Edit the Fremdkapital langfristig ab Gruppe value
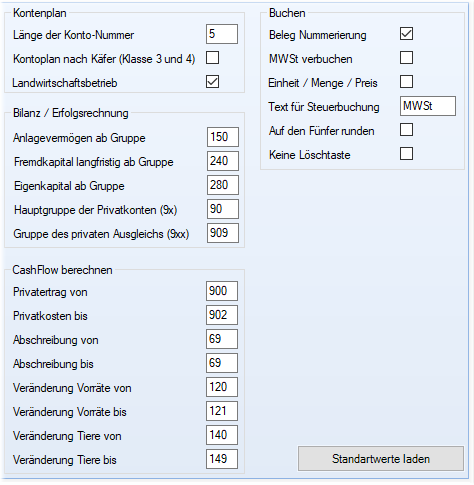The width and height of the screenshot is (474, 485). coord(223,161)
